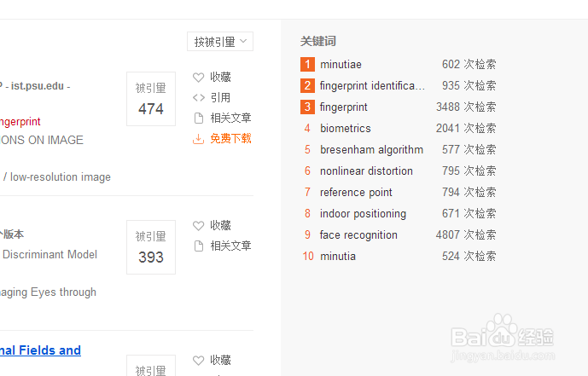Click heart icon beside 393 citations result

(199, 226)
